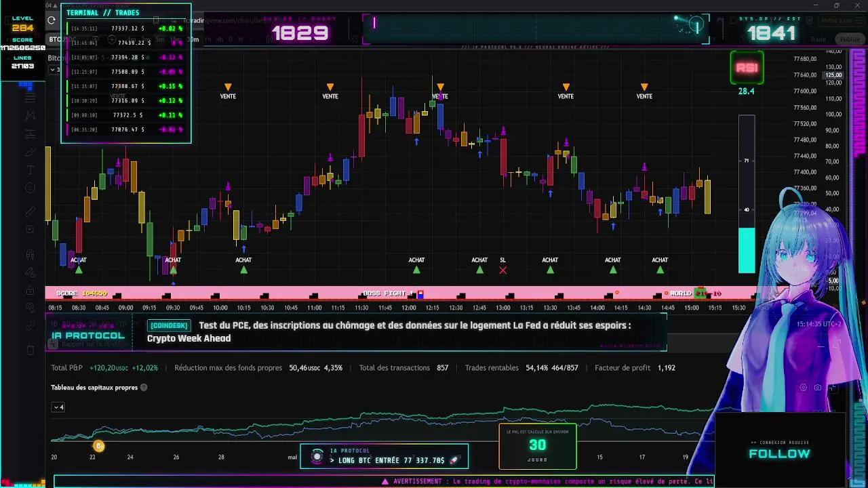Click the trade row priced 77337.12 $
868x488 pixels.
[x=126, y=28]
